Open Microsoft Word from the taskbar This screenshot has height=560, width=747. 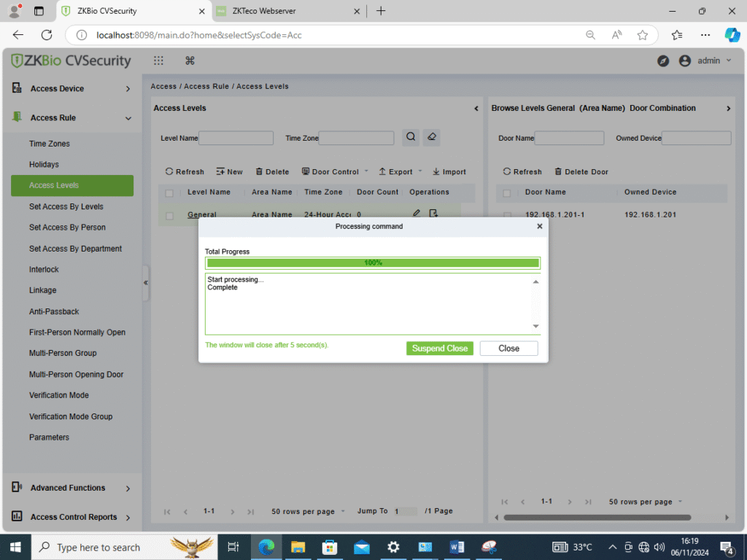click(457, 547)
